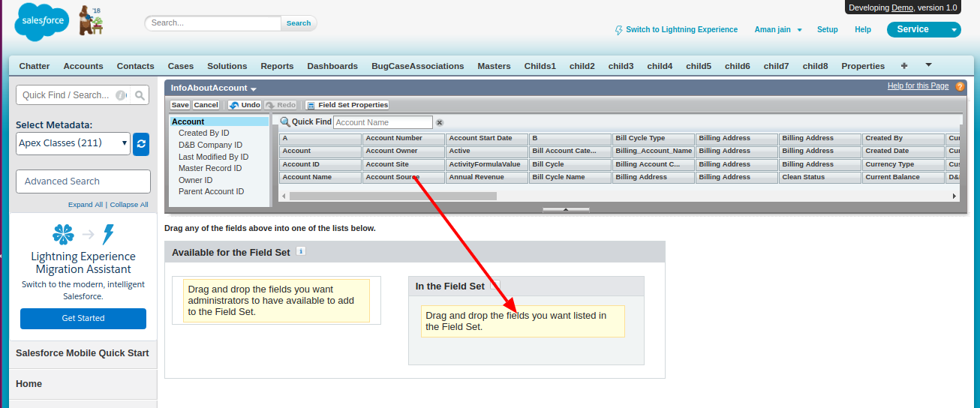Expand the InfoAboutAccount title dropdown
Image resolution: width=980 pixels, height=408 pixels.
point(214,88)
